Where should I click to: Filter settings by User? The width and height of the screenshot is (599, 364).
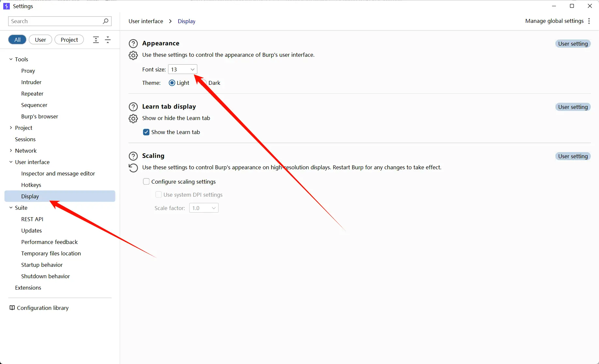(40, 40)
